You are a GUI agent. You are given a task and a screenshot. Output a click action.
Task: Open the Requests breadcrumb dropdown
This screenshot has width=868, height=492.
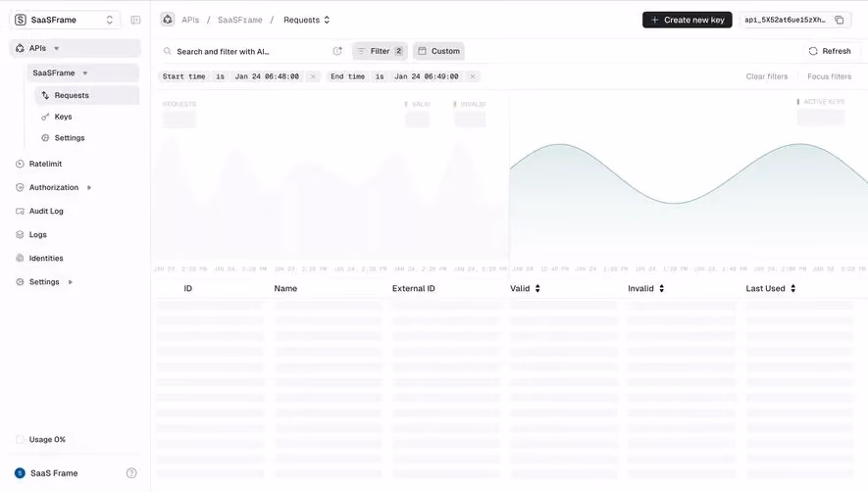click(x=307, y=20)
